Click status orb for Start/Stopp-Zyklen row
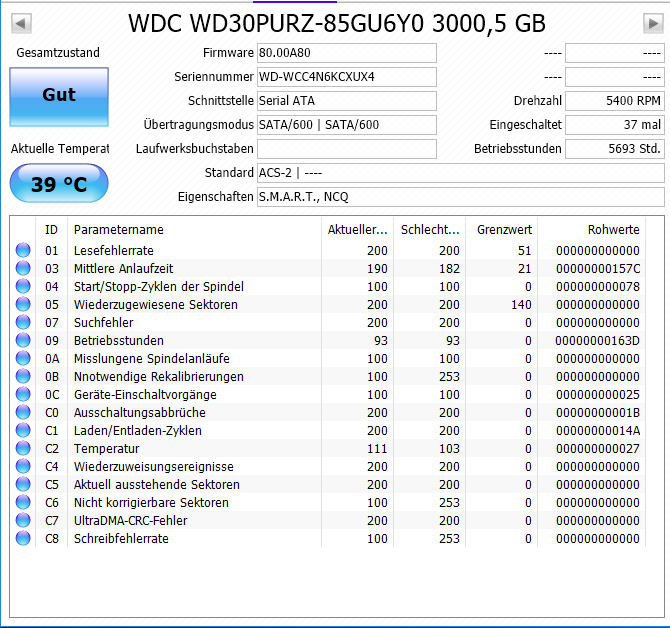Viewport: 670px width, 628px height. (23, 286)
